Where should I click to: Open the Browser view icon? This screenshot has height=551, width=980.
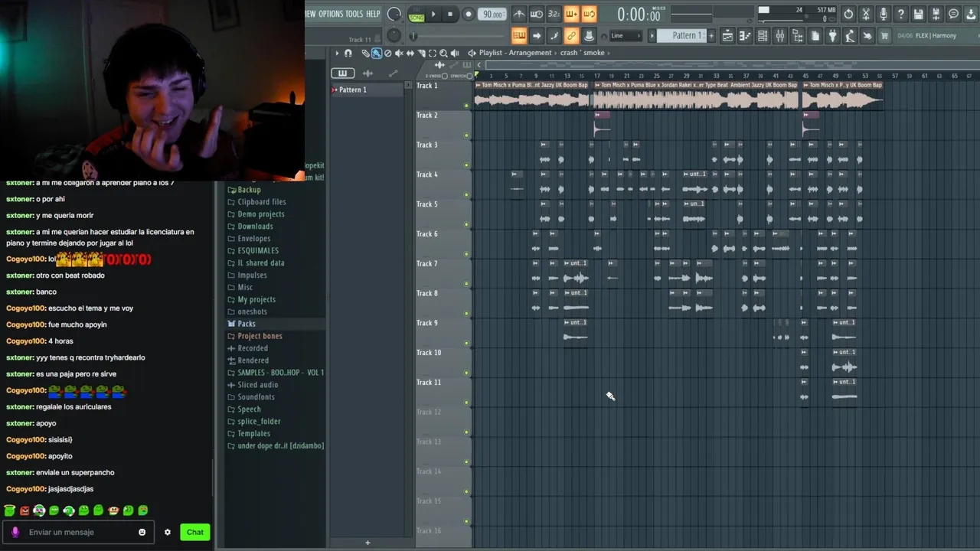click(x=798, y=35)
